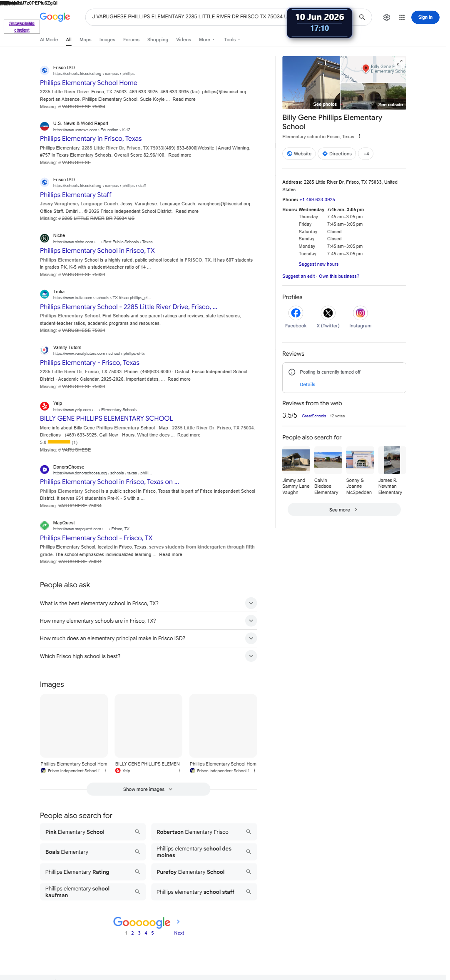Switch to AI Mode tab
Image resolution: width=450 pixels, height=980 pixels.
pos(49,40)
